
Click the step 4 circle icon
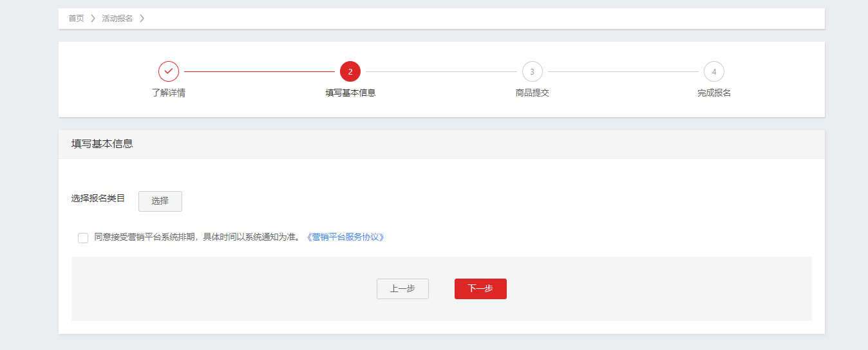(713, 71)
